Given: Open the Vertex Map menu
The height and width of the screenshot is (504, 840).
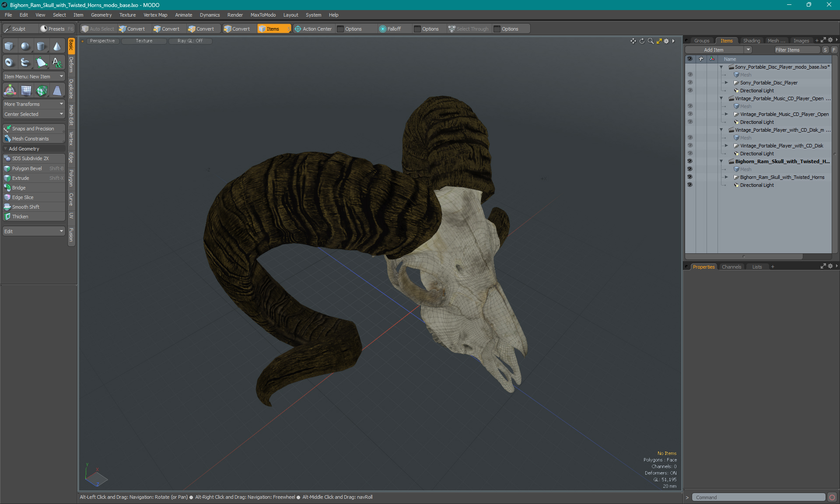Looking at the screenshot, I should (155, 15).
